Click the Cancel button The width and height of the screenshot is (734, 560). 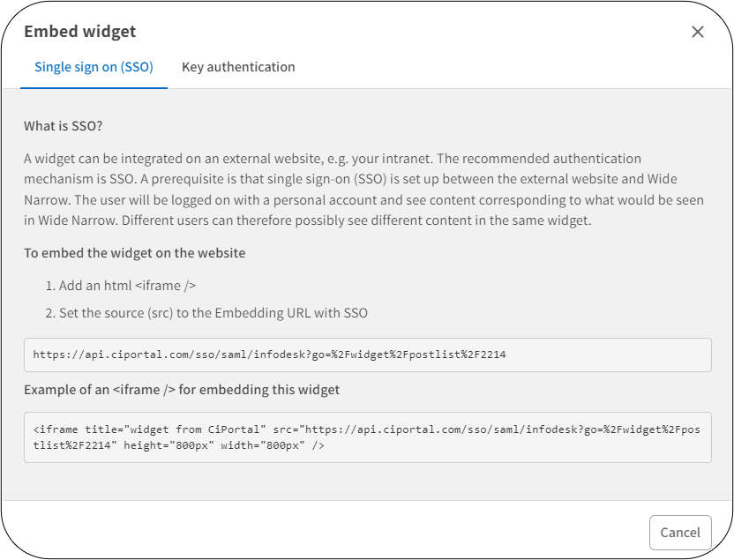tap(680, 532)
